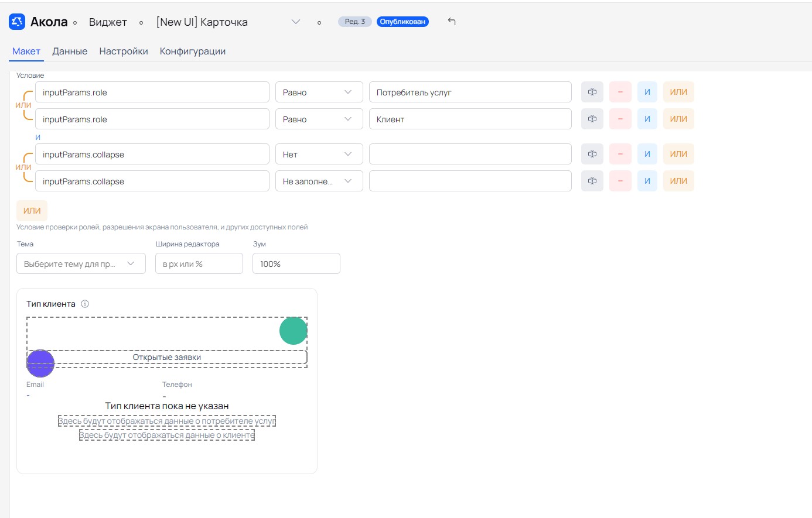
Task: Open the [New UI] Карточка widget selector chevron
Action: tap(296, 22)
